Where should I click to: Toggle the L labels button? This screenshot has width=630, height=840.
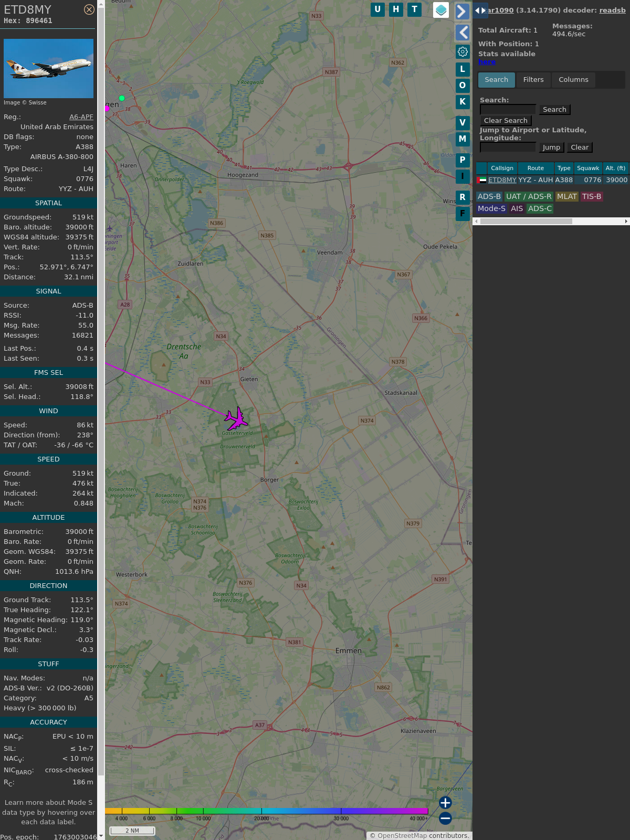[x=463, y=69]
